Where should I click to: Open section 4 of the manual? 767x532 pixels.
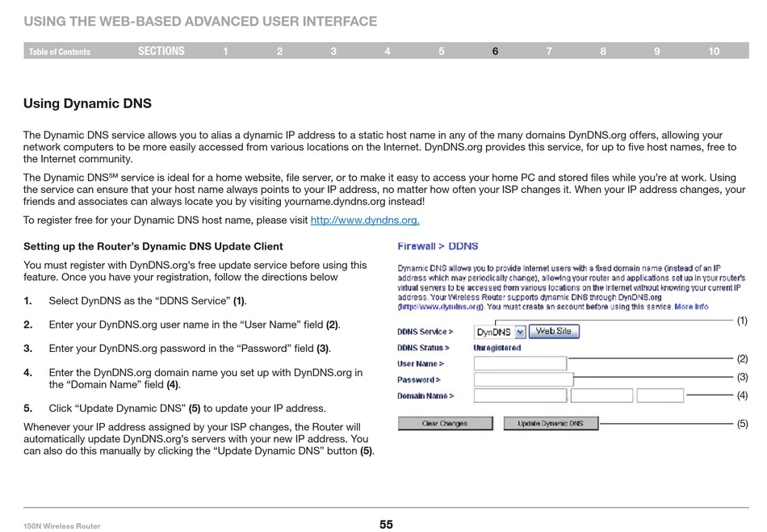click(388, 52)
